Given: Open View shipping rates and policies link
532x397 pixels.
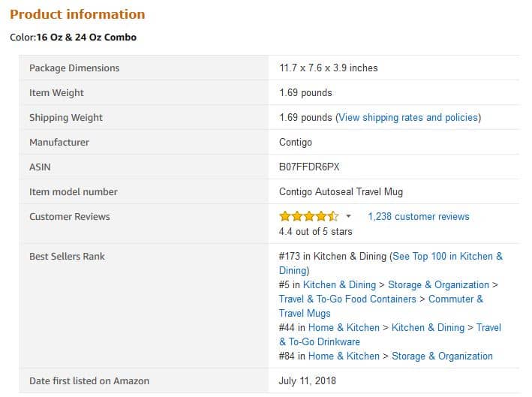Looking at the screenshot, I should click(x=408, y=117).
